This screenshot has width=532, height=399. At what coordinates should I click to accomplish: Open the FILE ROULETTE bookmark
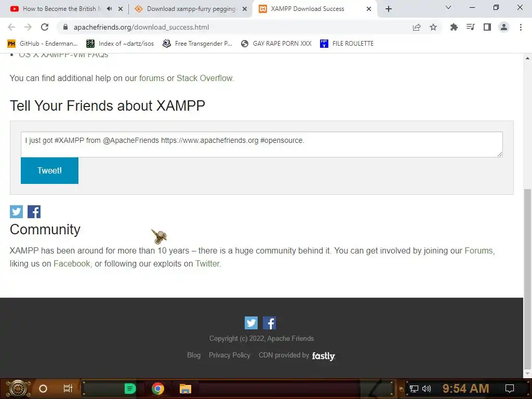tap(347, 44)
